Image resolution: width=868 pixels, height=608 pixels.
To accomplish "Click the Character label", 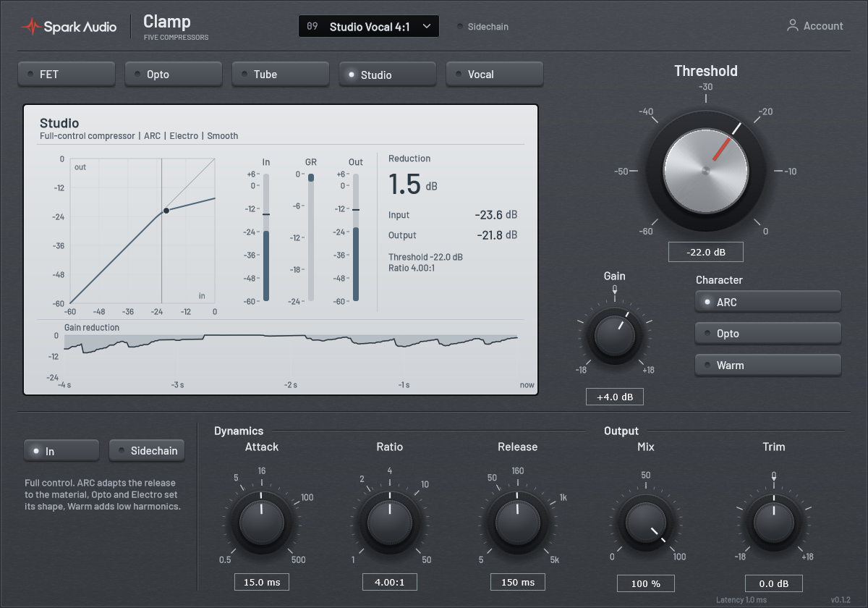I will (719, 280).
